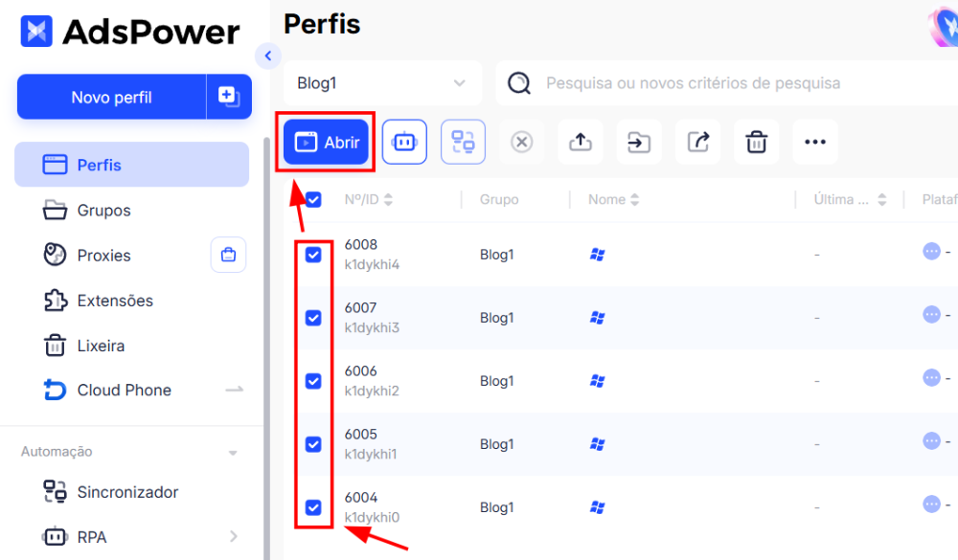
Task: Click the AdsPower logo
Action: (x=129, y=32)
